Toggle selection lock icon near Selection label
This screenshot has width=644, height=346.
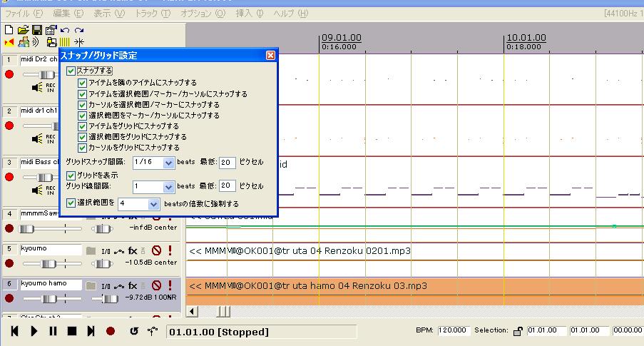point(518,331)
